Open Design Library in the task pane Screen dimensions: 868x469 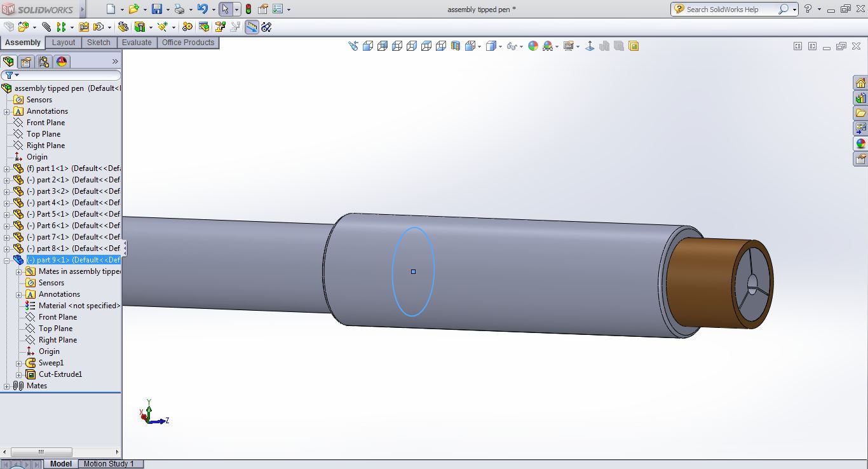tap(860, 98)
